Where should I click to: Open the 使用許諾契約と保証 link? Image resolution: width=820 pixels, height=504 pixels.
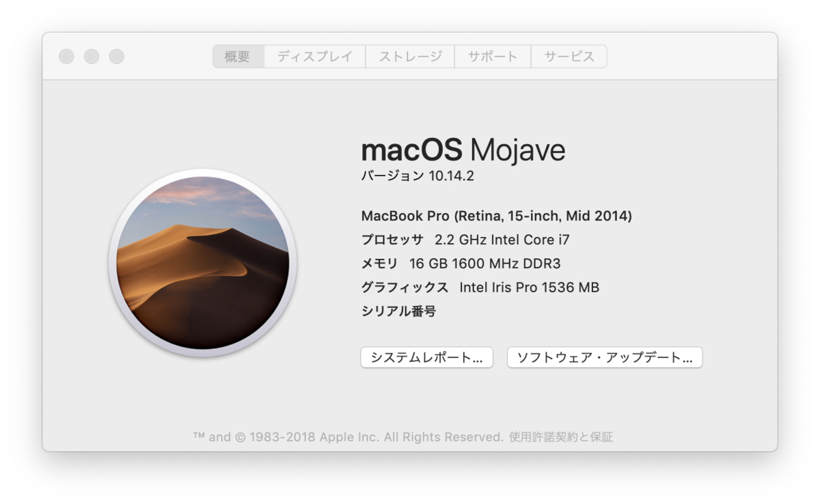pos(561,437)
